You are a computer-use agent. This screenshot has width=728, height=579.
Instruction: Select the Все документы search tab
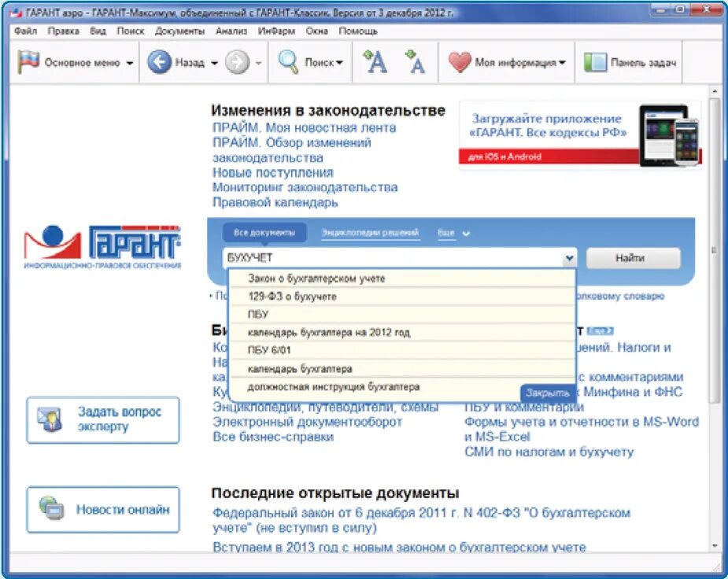[x=264, y=232]
